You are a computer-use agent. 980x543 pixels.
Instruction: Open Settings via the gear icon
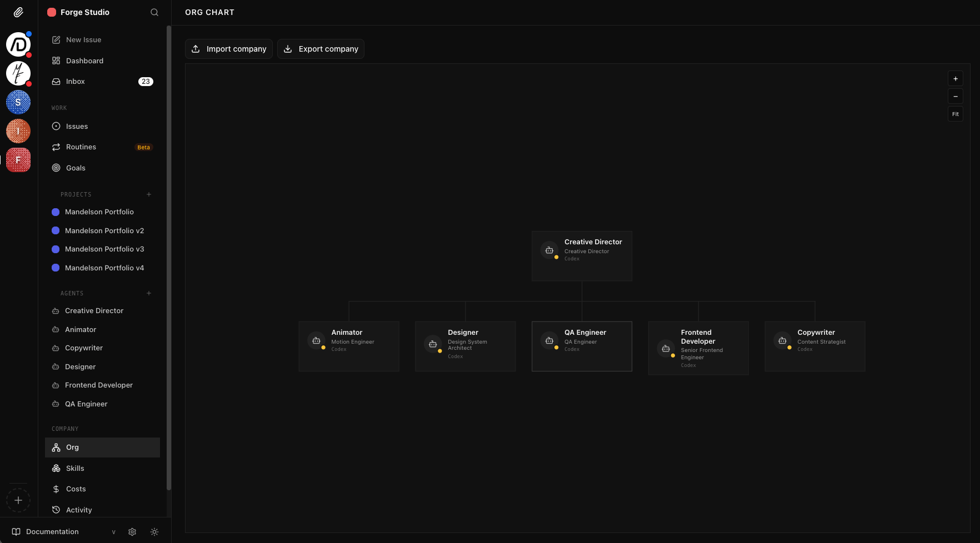[132, 531]
